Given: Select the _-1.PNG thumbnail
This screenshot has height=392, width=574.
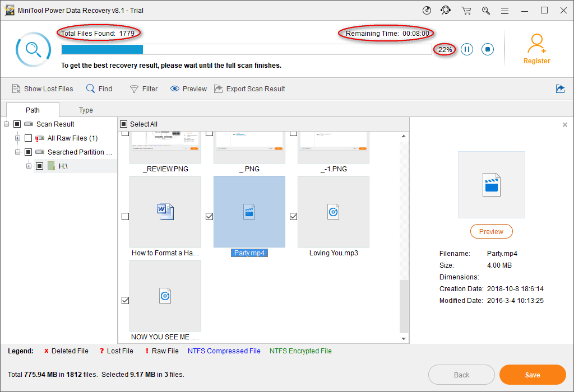Looking at the screenshot, I should coord(334,147).
